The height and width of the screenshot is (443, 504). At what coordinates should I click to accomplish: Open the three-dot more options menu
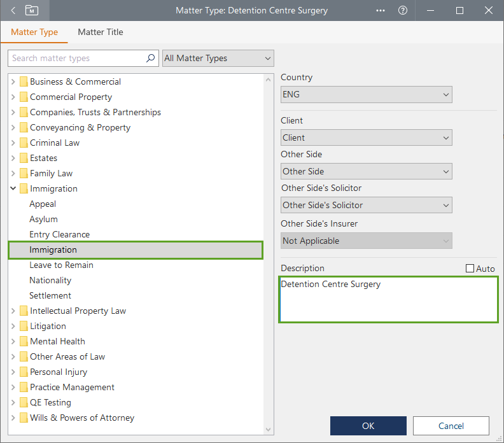click(x=381, y=10)
